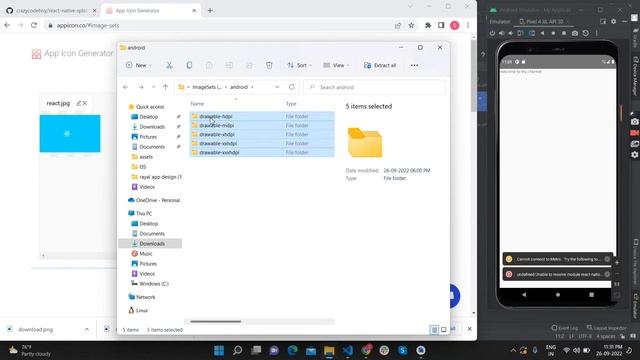
Task: Reload the appicon.co page in Chrome
Action: pyautogui.click(x=34, y=25)
